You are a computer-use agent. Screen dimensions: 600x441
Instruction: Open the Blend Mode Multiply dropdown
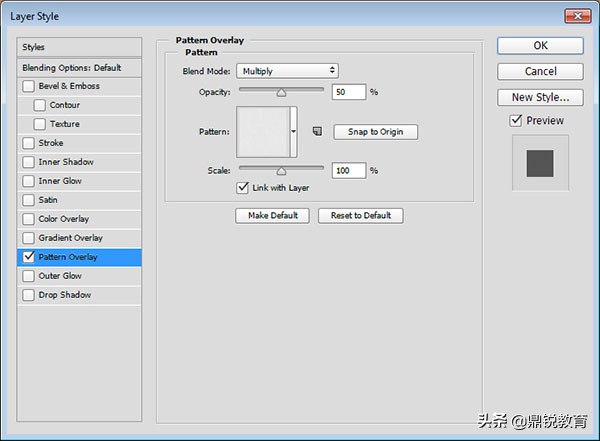point(287,71)
